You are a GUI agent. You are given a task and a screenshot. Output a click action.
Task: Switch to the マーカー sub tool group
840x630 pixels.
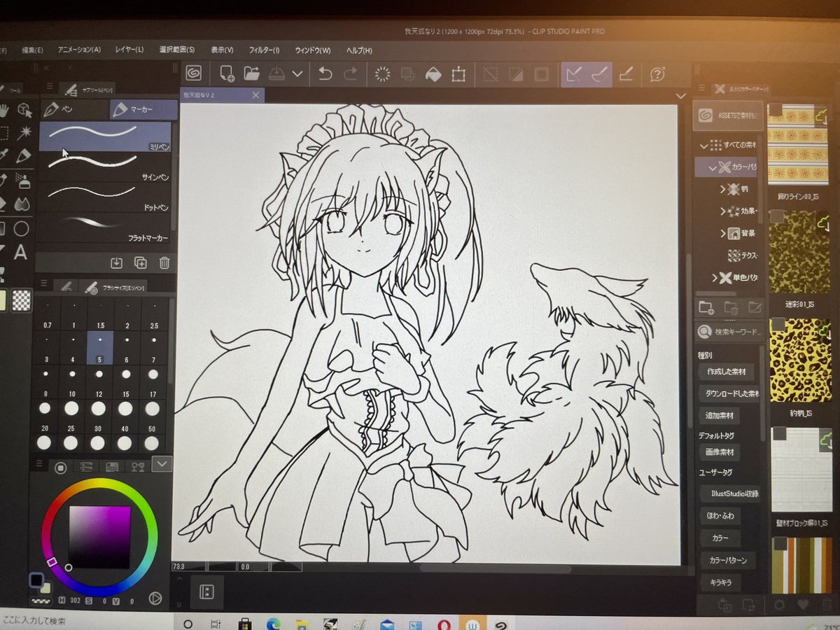pyautogui.click(x=143, y=110)
